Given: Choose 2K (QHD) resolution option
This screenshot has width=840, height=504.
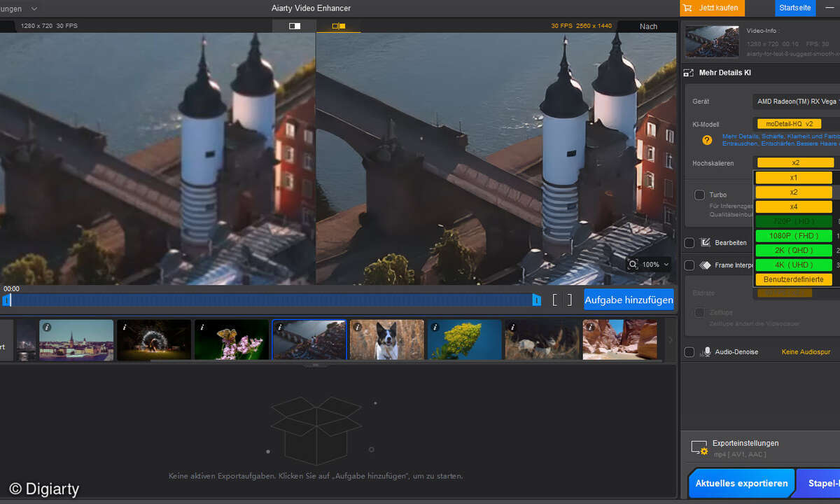Looking at the screenshot, I should click(x=794, y=251).
